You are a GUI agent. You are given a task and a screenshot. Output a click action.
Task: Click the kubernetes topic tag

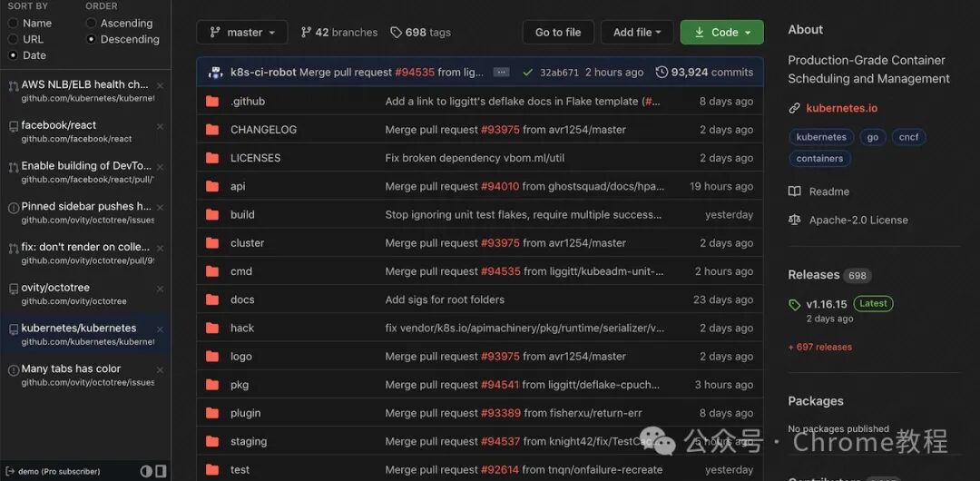coord(821,137)
